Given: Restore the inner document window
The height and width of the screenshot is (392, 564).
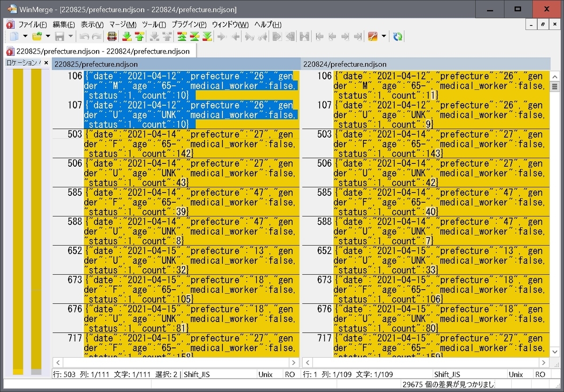Looking at the screenshot, I should pyautogui.click(x=543, y=24).
